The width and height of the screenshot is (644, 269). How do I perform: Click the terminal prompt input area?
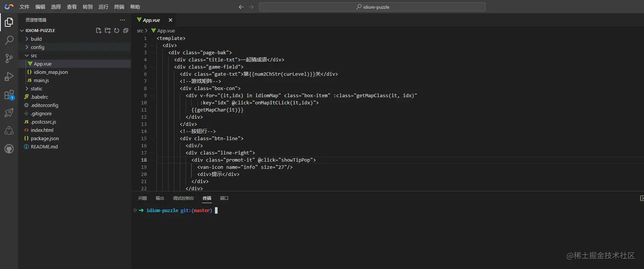point(216,211)
